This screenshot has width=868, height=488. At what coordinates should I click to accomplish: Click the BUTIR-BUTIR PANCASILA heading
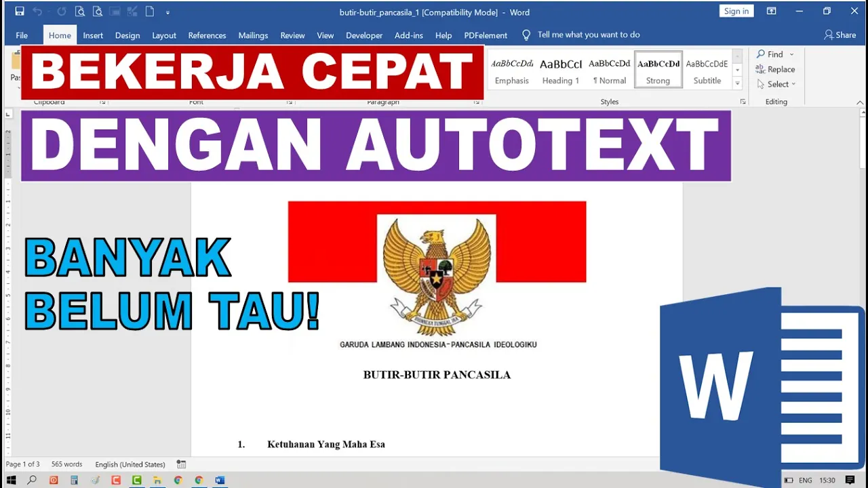[437, 375]
